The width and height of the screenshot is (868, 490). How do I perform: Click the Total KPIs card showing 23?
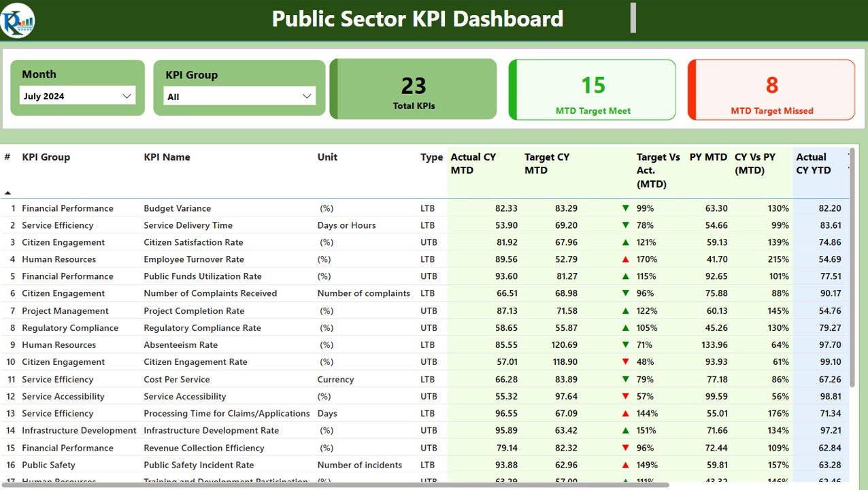[413, 89]
